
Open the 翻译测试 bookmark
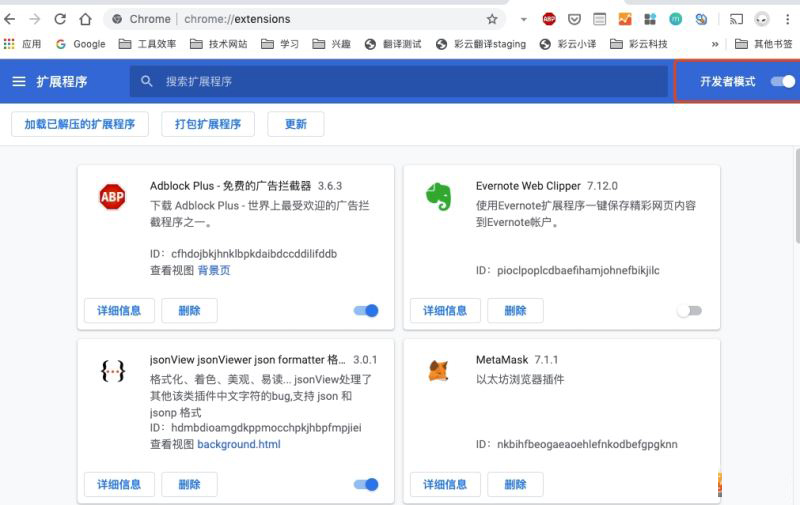[x=393, y=44]
